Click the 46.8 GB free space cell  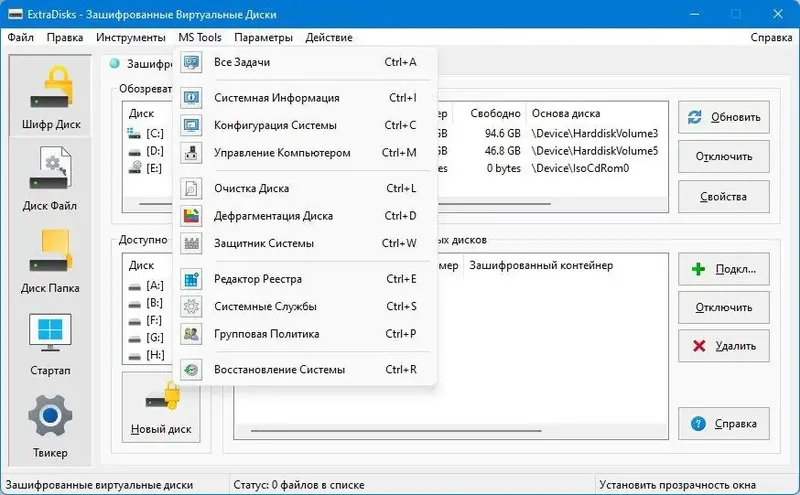[503, 151]
